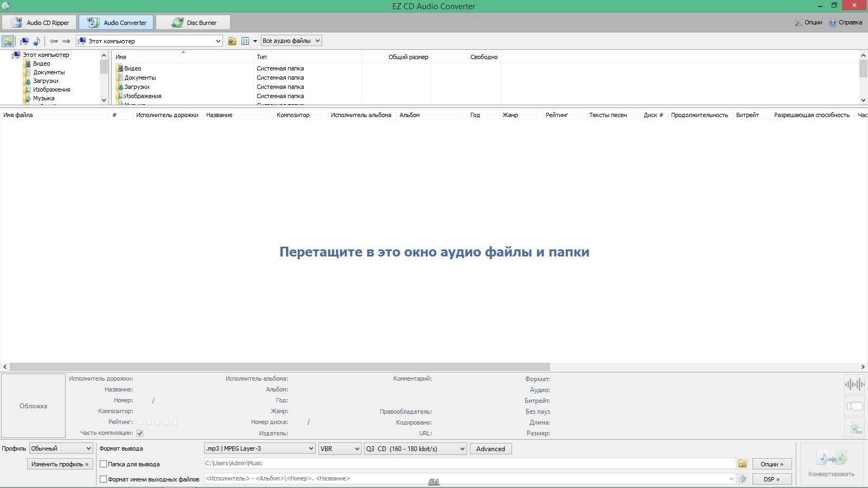The image size is (868, 488).
Task: Switch to the Audio Converter tab
Action: tap(116, 22)
